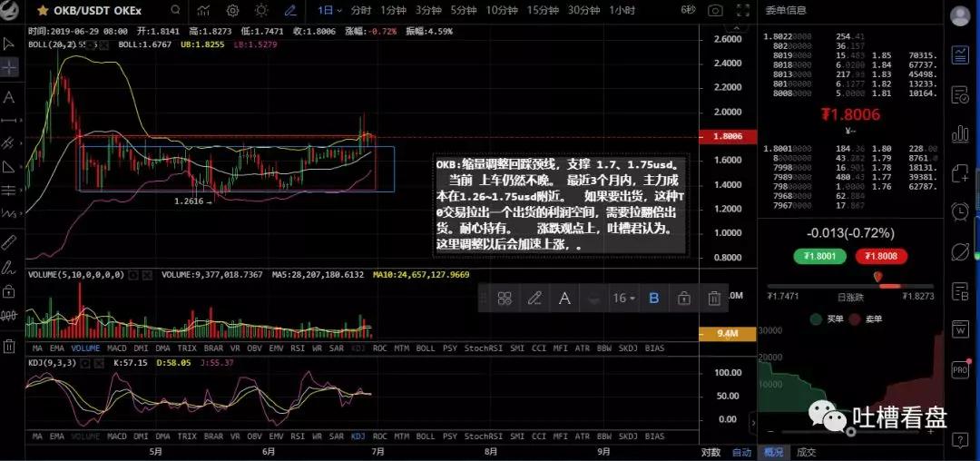The width and height of the screenshot is (980, 461).
Task: Toggle lock drawings in left sidebar
Action: 9,291
